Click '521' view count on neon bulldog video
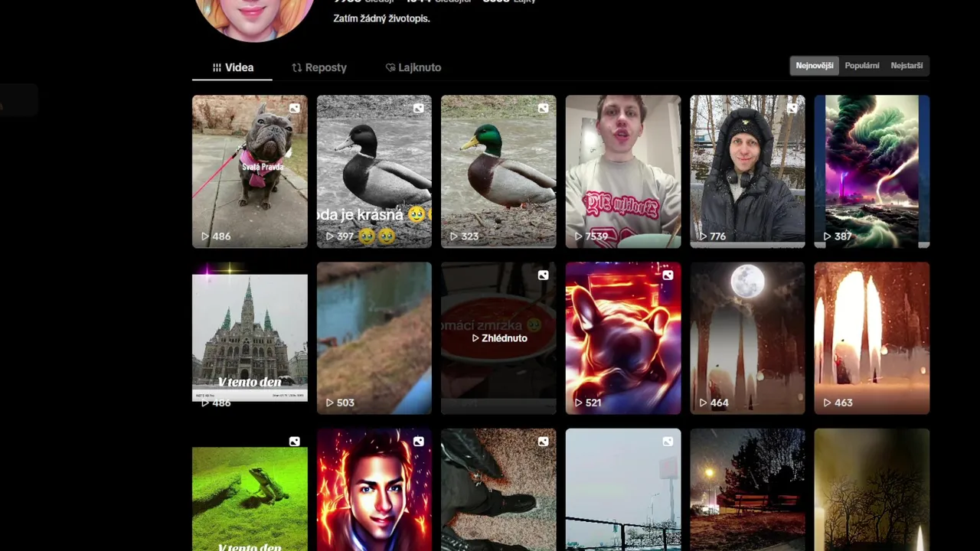Screen dimensions: 980x551 click(x=593, y=403)
